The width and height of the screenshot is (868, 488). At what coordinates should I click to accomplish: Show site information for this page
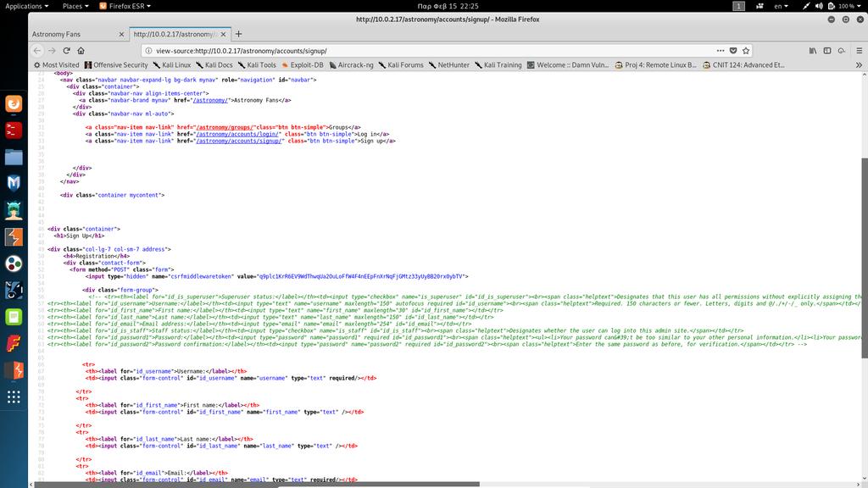click(x=148, y=50)
